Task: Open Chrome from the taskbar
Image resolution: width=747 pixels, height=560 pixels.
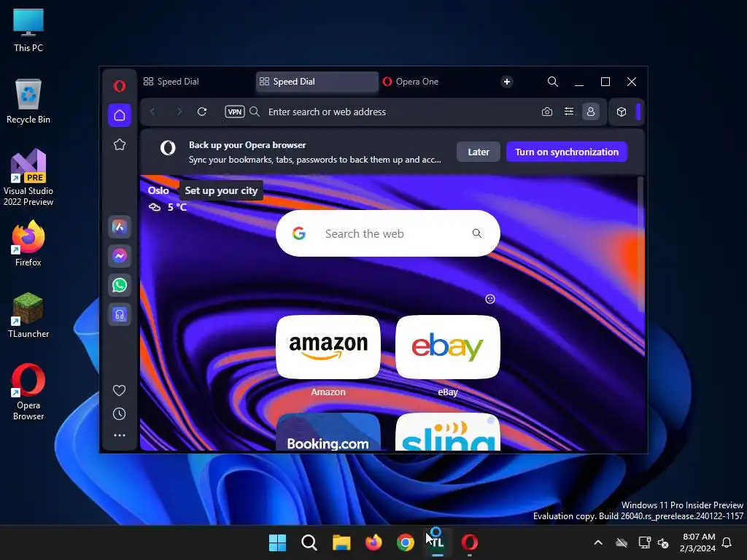Action: pos(406,542)
